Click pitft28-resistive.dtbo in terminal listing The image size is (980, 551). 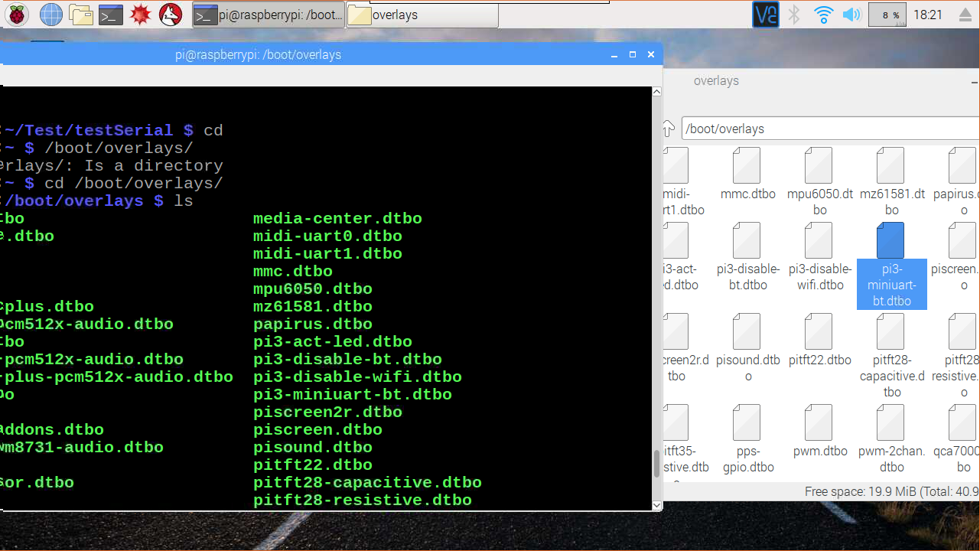(x=363, y=500)
